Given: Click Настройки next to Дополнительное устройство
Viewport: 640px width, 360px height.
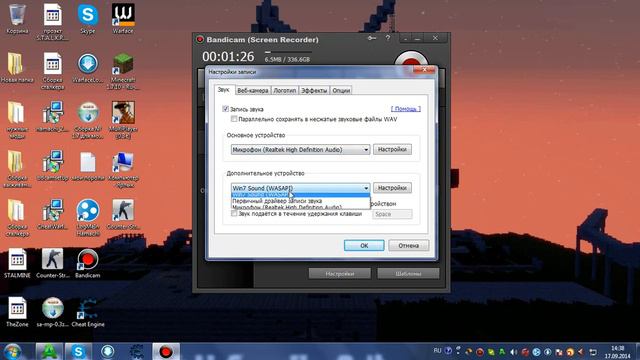Looking at the screenshot, I should (x=392, y=188).
